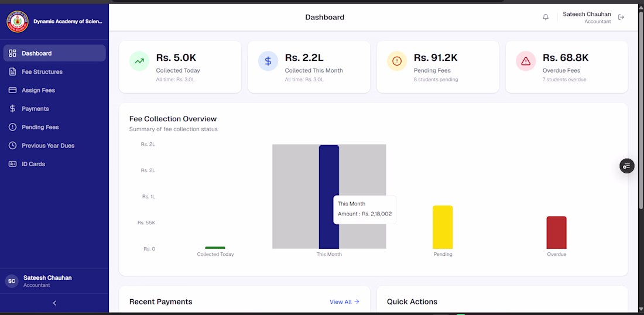Open Pending Fees page from sidebar

tap(54, 127)
